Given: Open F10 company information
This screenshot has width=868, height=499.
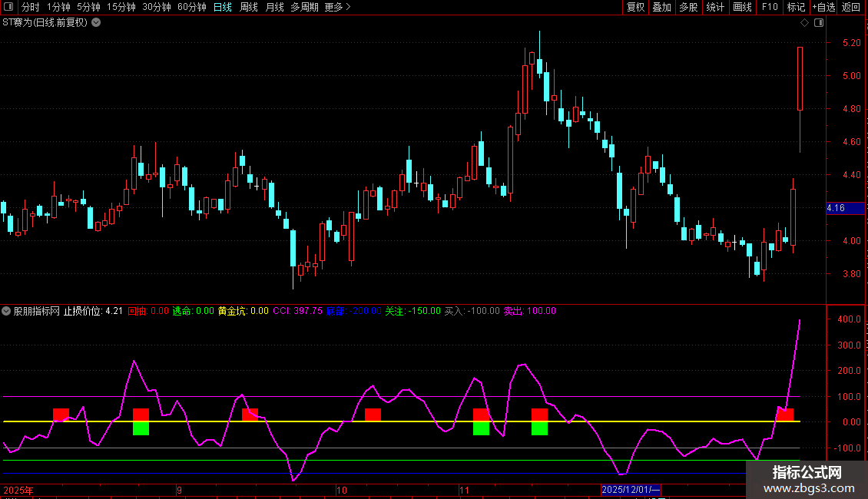Looking at the screenshot, I should click(769, 8).
